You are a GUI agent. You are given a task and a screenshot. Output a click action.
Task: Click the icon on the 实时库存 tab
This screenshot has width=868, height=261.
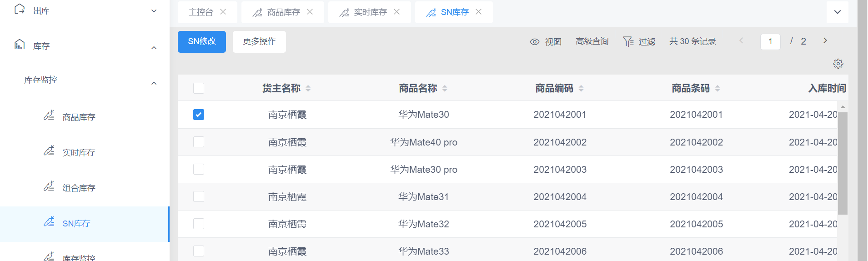[344, 13]
